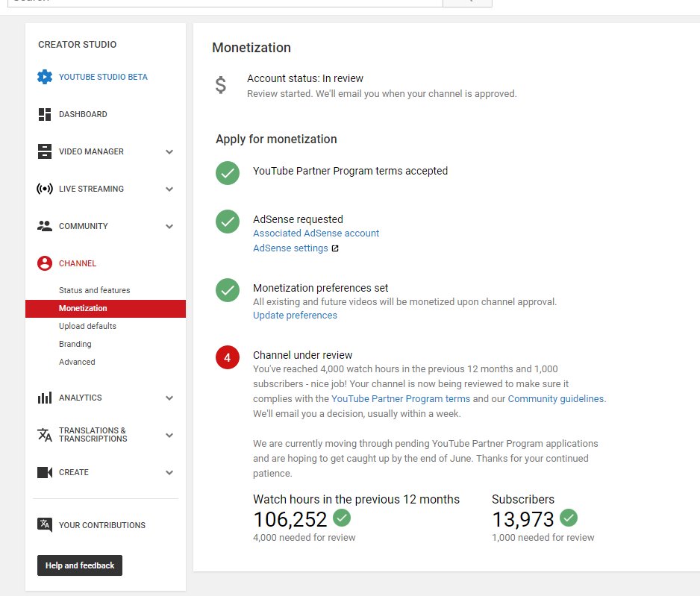Click the 106,252 watch hours value

coord(290,519)
